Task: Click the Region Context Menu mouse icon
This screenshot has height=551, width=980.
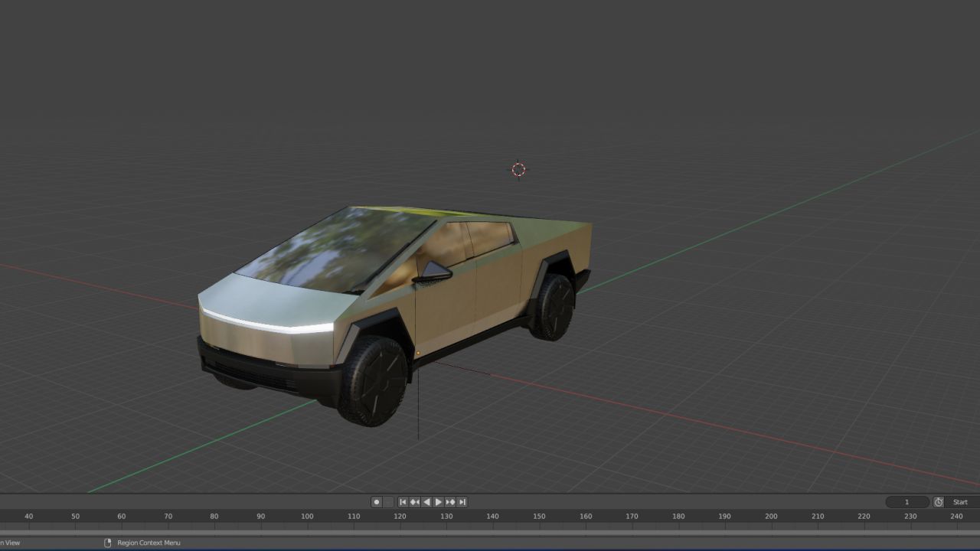Action: (x=108, y=543)
